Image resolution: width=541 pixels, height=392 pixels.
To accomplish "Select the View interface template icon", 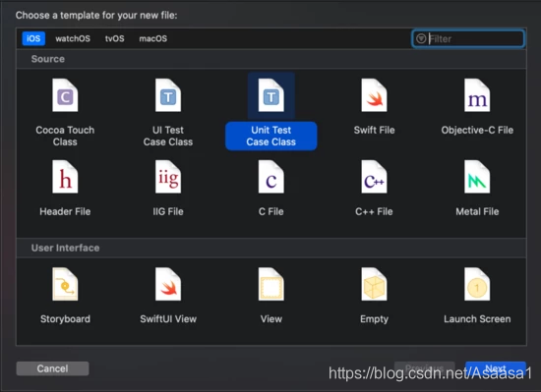I will tap(271, 284).
